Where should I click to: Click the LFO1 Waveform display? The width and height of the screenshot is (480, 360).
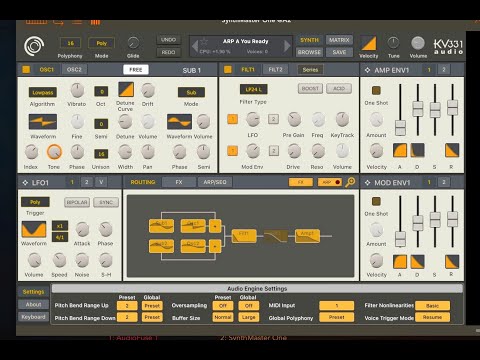click(x=34, y=230)
